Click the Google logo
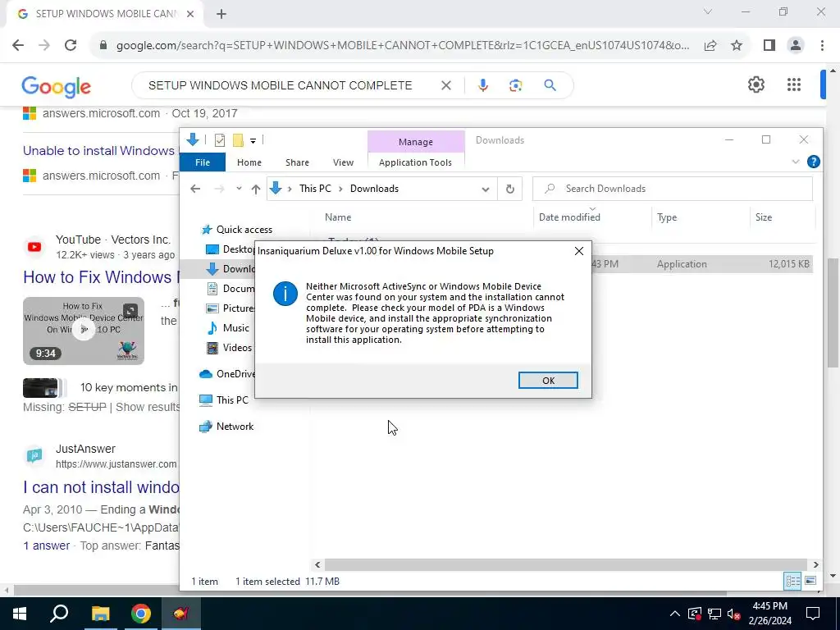 click(x=57, y=86)
